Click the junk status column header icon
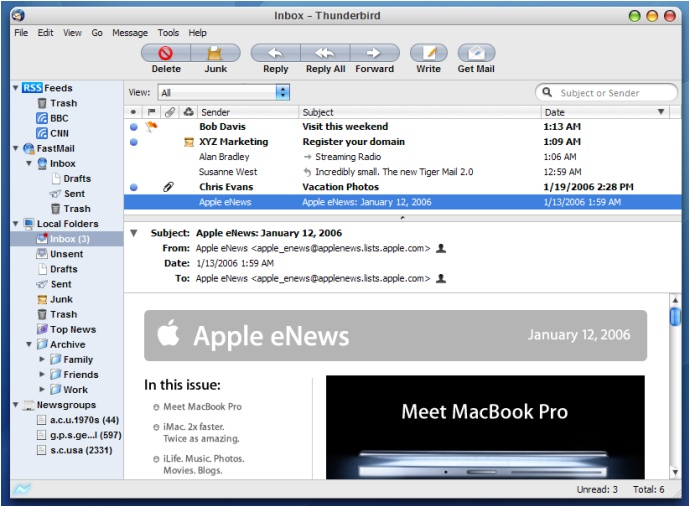690x507 pixels. [x=188, y=112]
